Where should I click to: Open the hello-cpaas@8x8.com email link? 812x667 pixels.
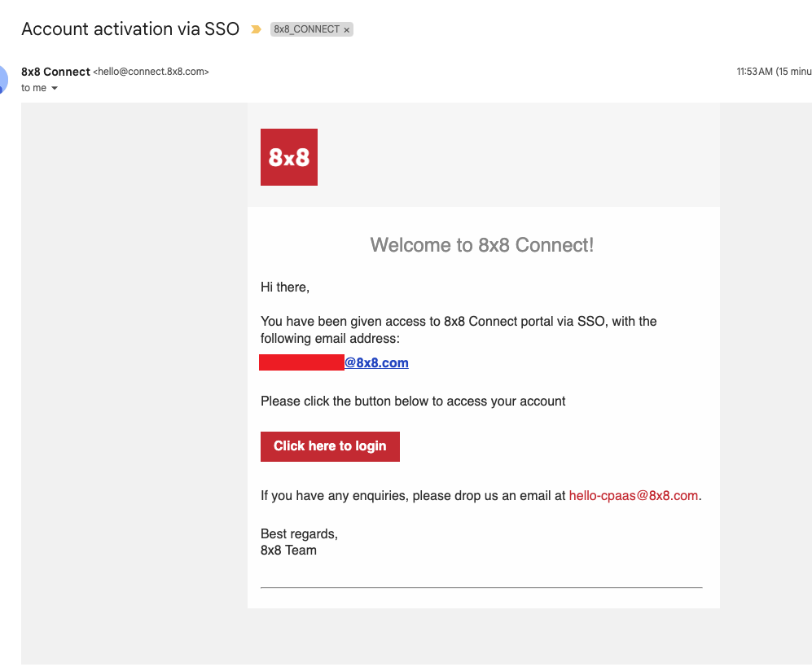(x=634, y=496)
